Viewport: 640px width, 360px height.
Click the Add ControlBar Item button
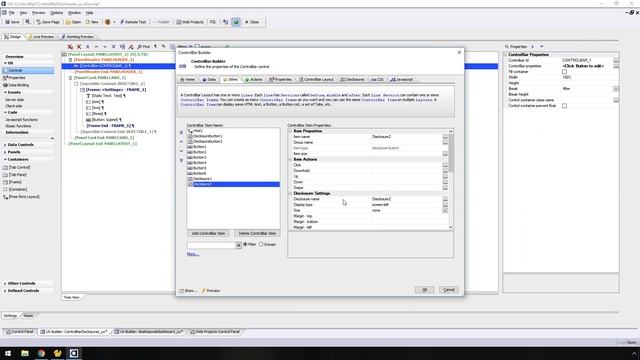[208, 233]
